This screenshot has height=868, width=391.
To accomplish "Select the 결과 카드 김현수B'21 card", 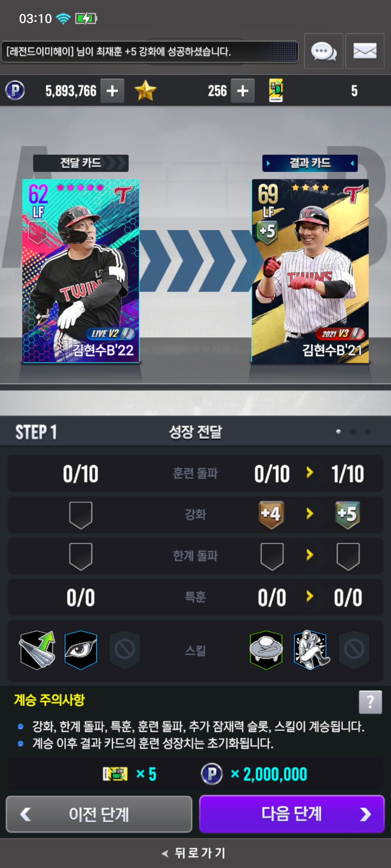I will pyautogui.click(x=310, y=271).
